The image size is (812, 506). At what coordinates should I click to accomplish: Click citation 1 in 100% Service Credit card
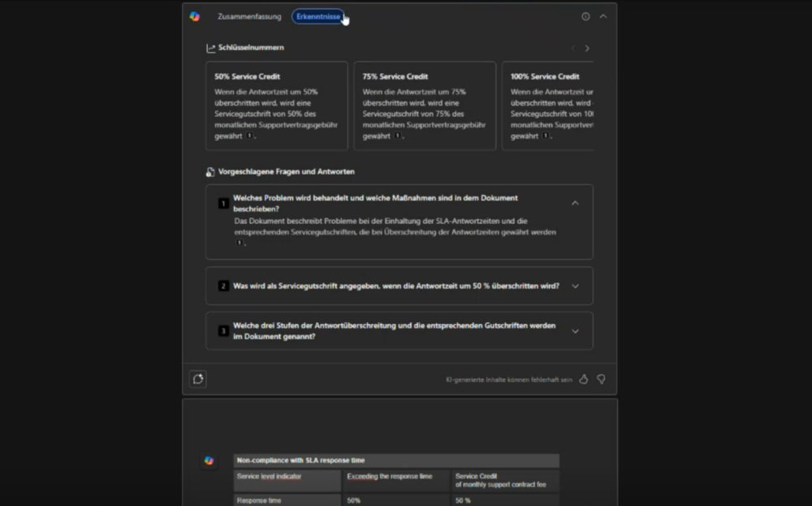coord(546,136)
